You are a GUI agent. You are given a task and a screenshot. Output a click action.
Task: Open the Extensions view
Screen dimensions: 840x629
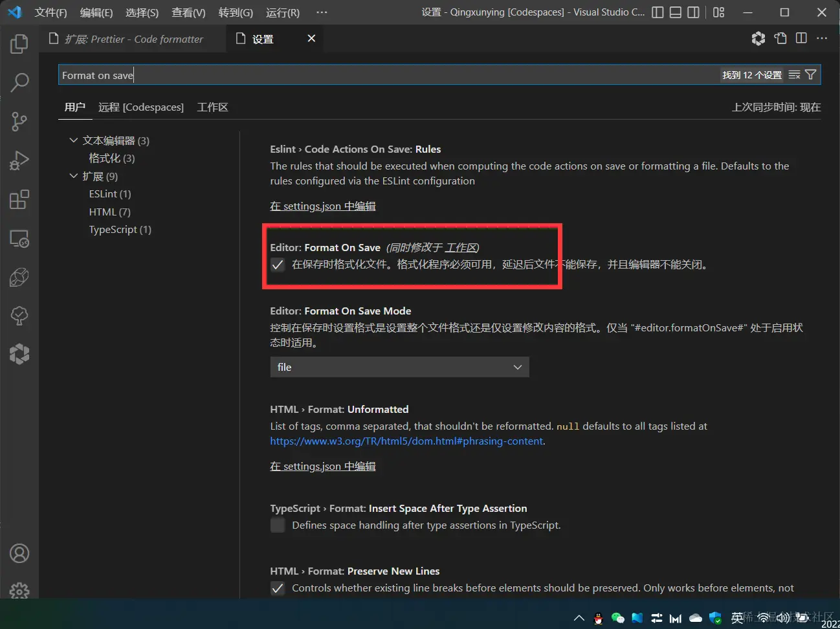(x=19, y=199)
